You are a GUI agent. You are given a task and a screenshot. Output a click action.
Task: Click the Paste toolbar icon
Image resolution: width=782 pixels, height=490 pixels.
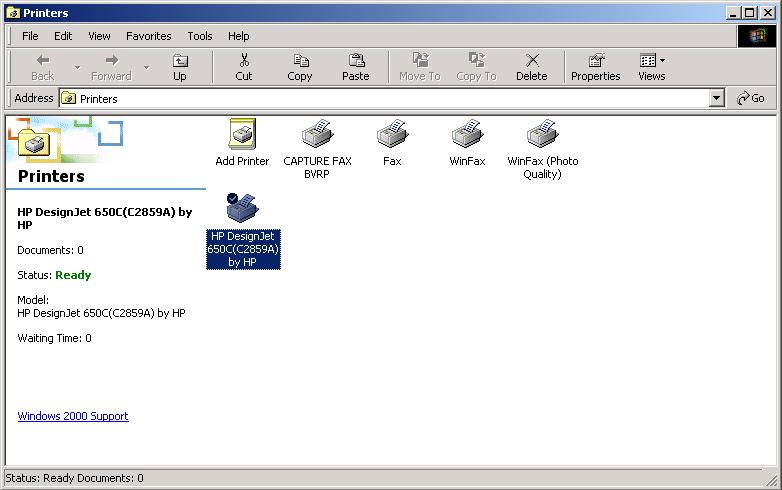coord(356,68)
